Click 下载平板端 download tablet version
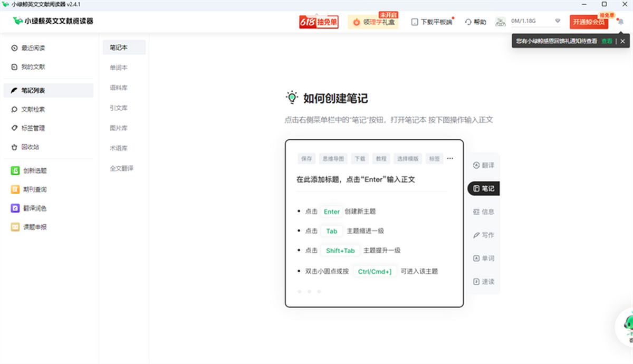Screen dimensions: 633x364 coord(432,22)
